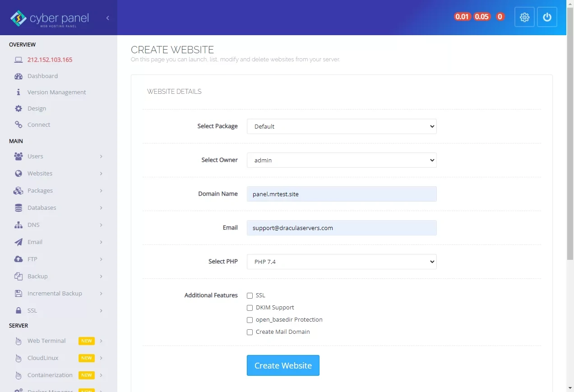Open the Databases section icon

[19, 208]
